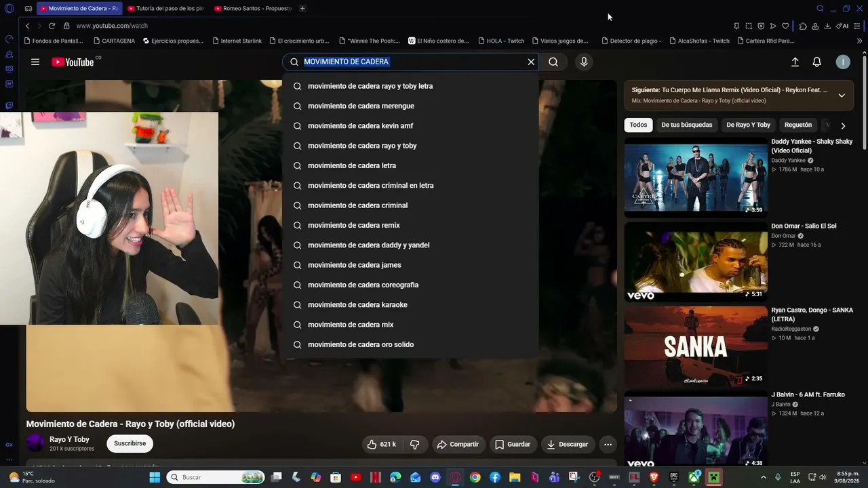Viewport: 868px width, 488px height.
Task: Show more filter chips with right arrow
Action: [x=843, y=125]
